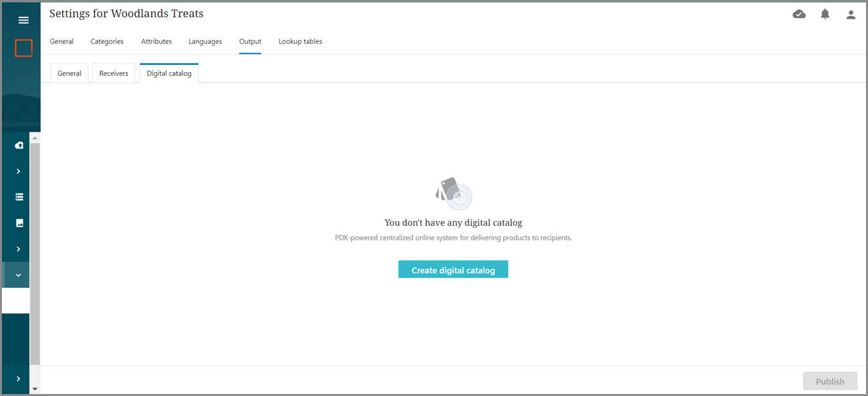Open the list view sidebar icon

point(19,197)
